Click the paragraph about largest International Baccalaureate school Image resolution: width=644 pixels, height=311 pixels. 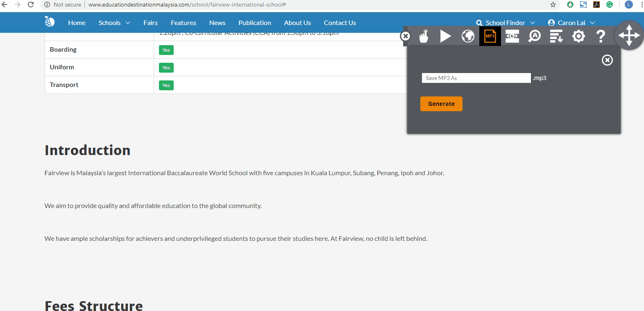(244, 173)
